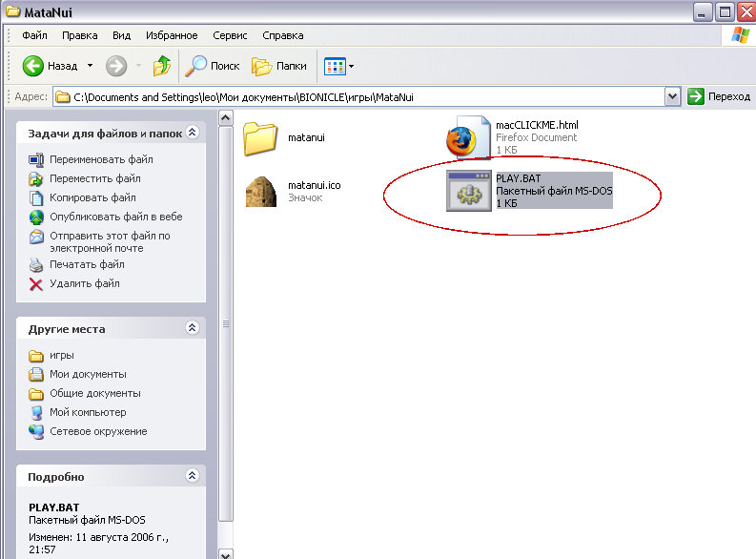Maximize the MataNui window
The height and width of the screenshot is (559, 756).
(725, 11)
